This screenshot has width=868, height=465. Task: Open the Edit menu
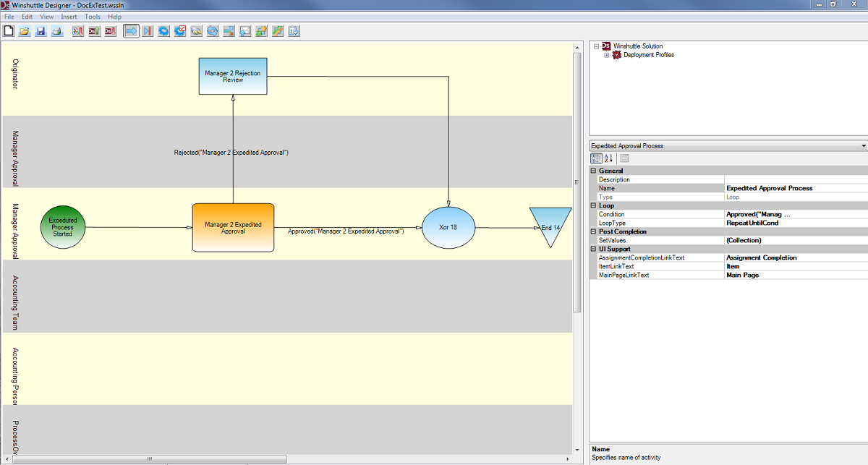pyautogui.click(x=27, y=17)
